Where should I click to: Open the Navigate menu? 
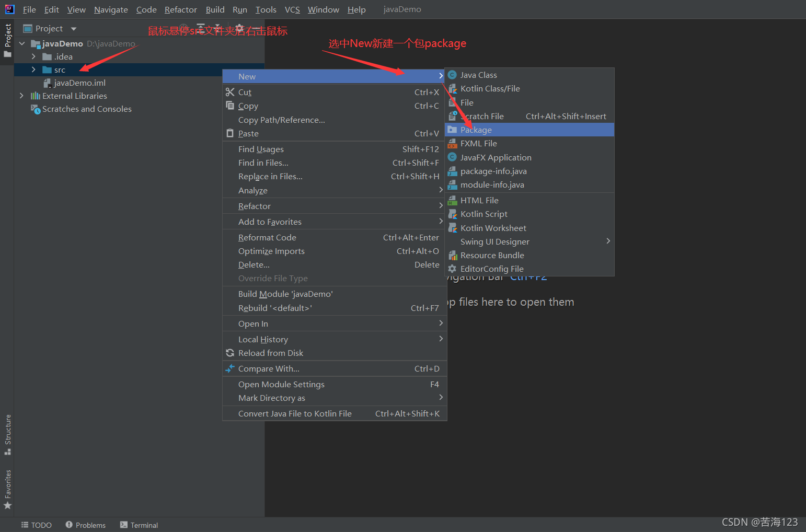pyautogui.click(x=111, y=9)
